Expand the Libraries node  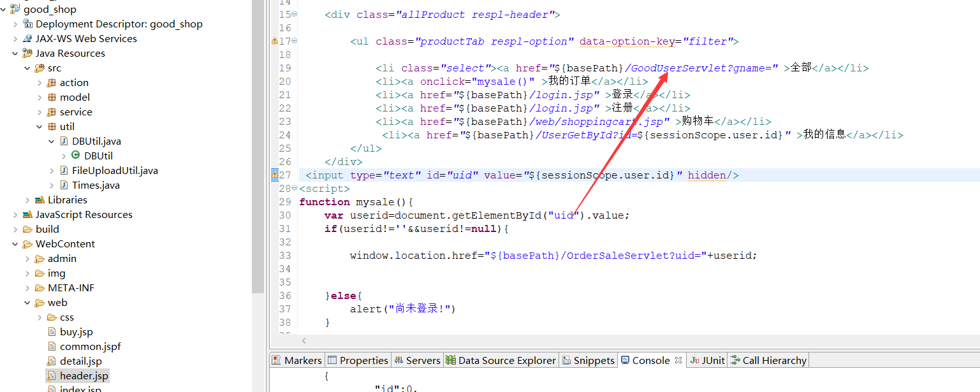pos(27,200)
